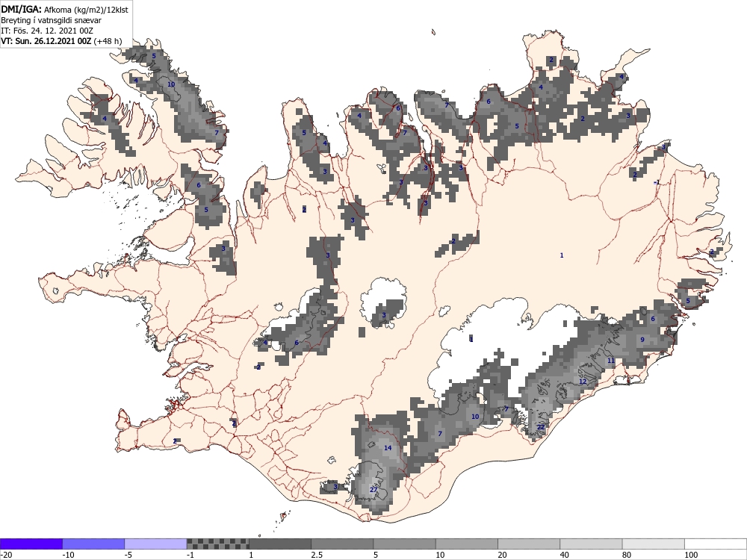
Task: Click the legend swatch between -5 and -1
Action: coord(155,544)
